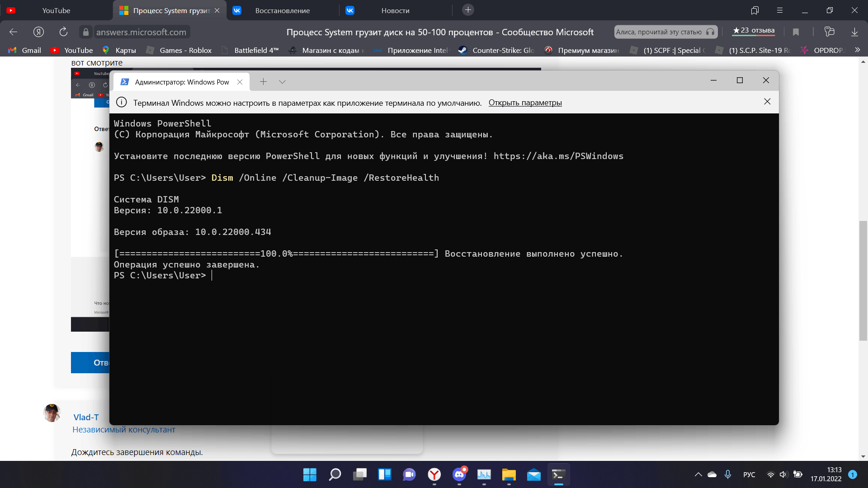Open Windows Terminal taskbar icon
The width and height of the screenshot is (868, 488).
[559, 474]
